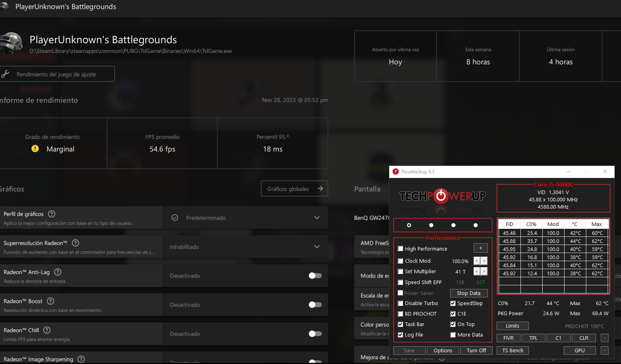621x364 pixels.
Task: Click the TslGame.exe file path text
Action: coord(131,51)
